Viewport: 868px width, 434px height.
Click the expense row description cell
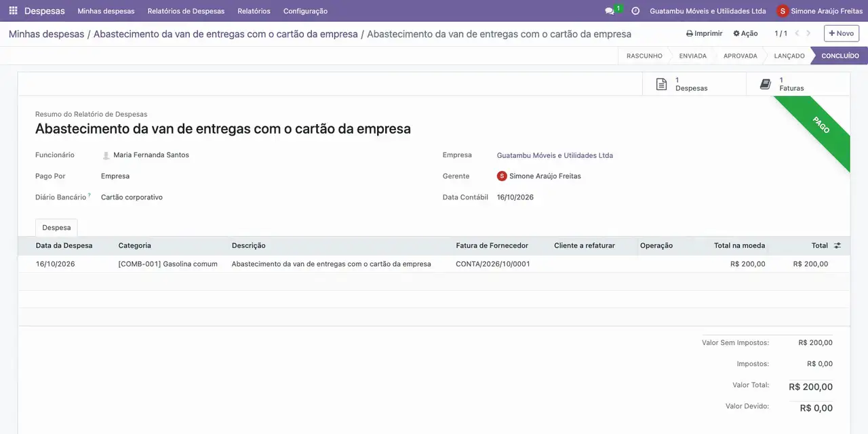(332, 264)
